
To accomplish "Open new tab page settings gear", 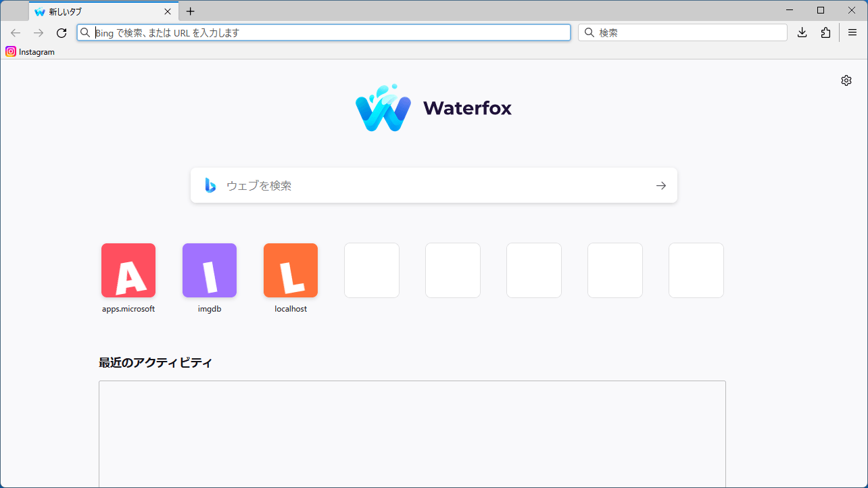I will click(846, 80).
